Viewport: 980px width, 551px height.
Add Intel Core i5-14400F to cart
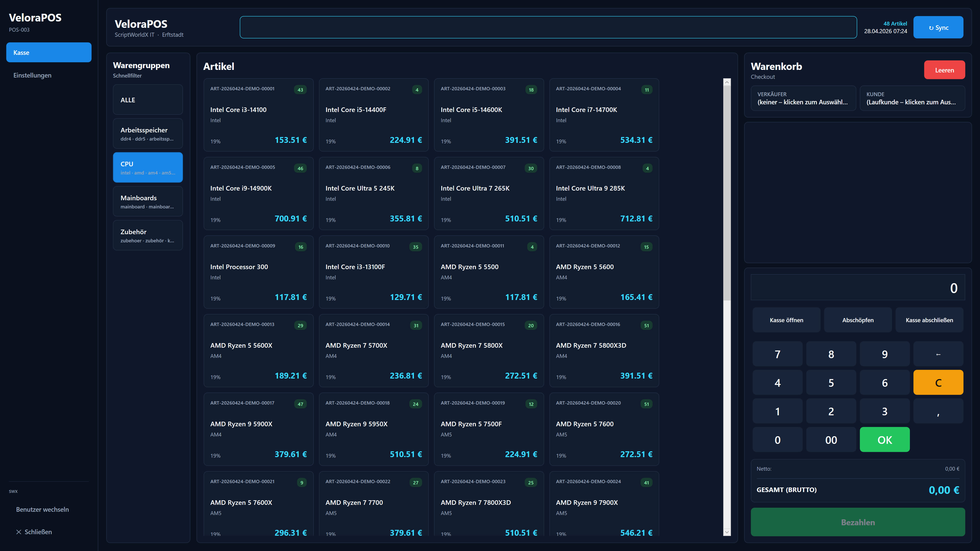[x=374, y=115]
